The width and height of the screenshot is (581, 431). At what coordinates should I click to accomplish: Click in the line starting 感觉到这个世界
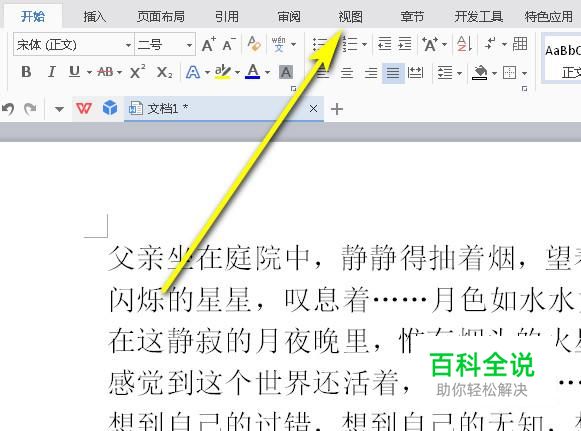pyautogui.click(x=259, y=383)
